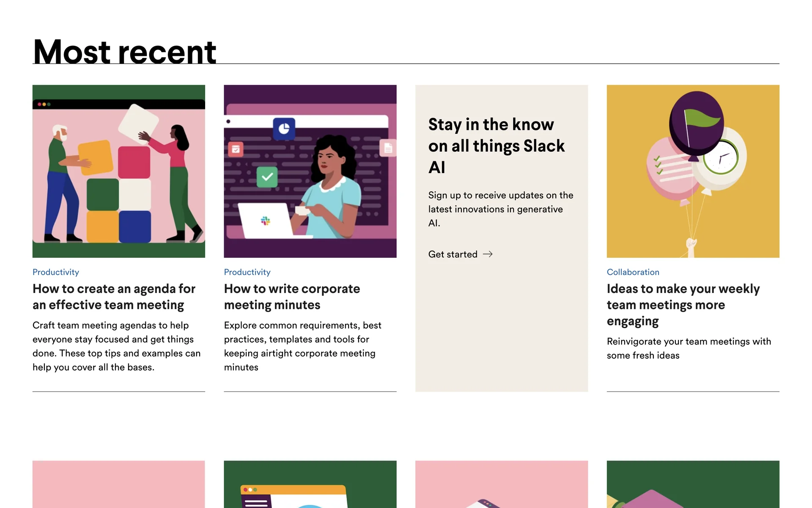Open 'Ideas to make your weekly team meetings' headline

(683, 305)
